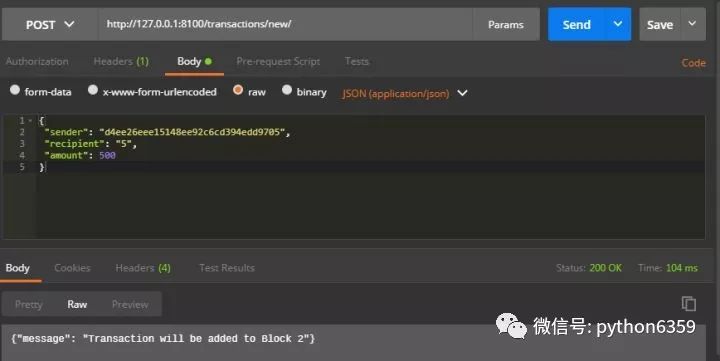
Task: Open the Pre-request Script tab
Action: pyautogui.click(x=278, y=62)
